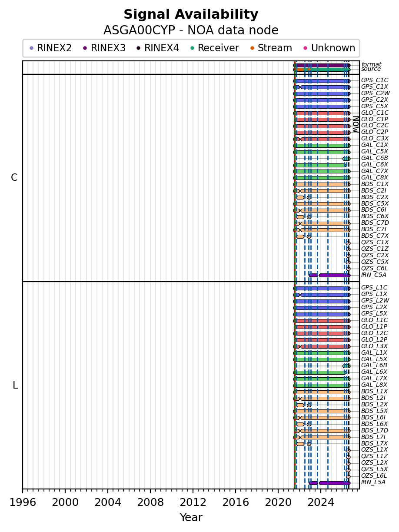This screenshot has height=532, width=399.
Task: Select the GAL_C6B row label
Action: (x=375, y=158)
